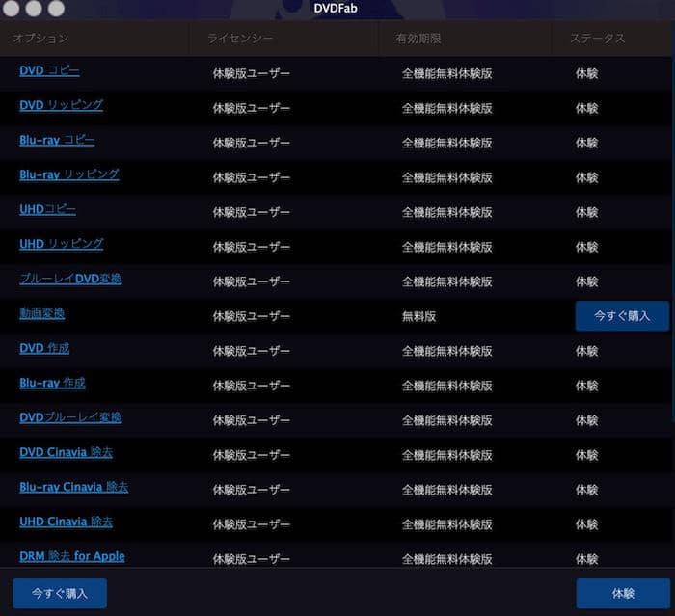
Task: Click the 動画変換 link
Action: (x=41, y=313)
